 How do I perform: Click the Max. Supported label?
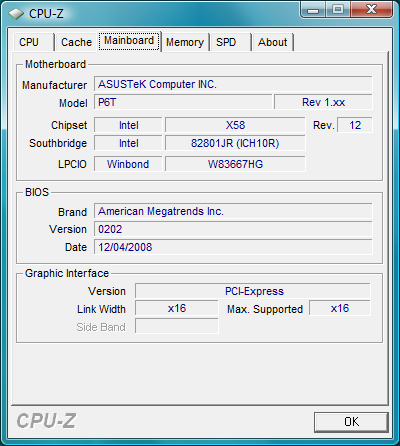[x=265, y=309]
